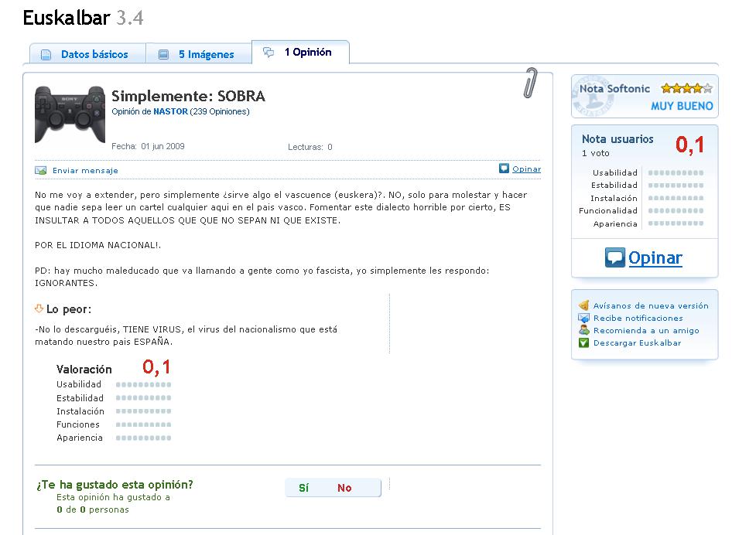Click the green checkmark icon beside Descargar Euskalbar
This screenshot has height=535, width=756.
pos(584,342)
